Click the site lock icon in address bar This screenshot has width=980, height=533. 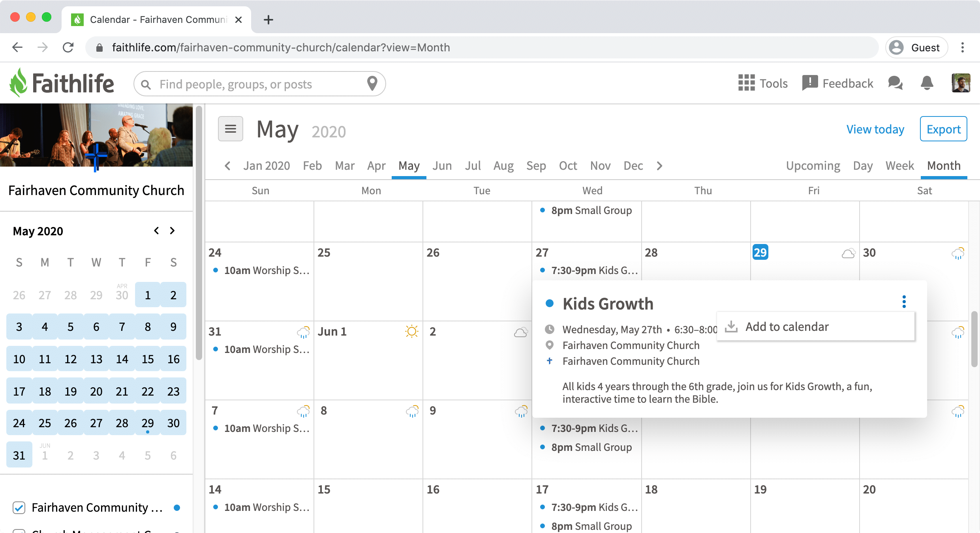[x=100, y=48]
